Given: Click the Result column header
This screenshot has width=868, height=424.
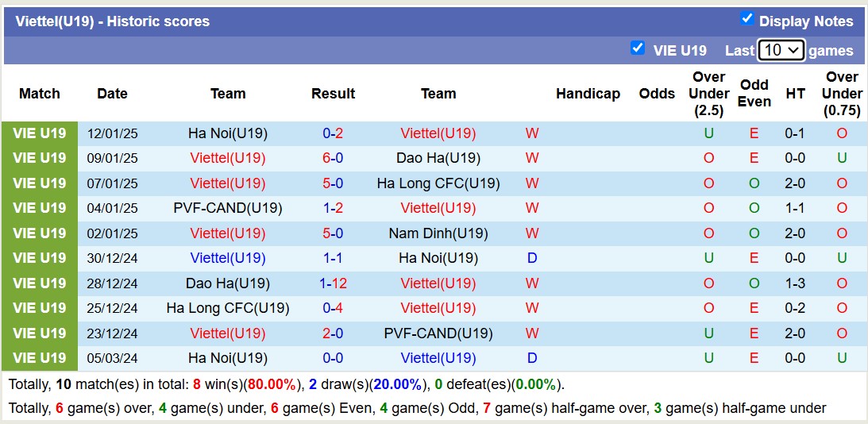Looking at the screenshot, I should pyautogui.click(x=333, y=94).
